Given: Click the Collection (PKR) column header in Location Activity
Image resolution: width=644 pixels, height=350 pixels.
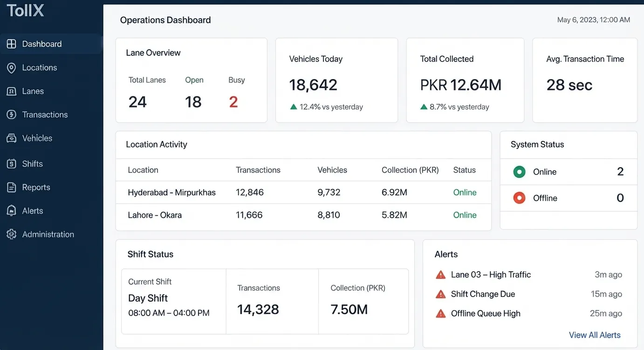Looking at the screenshot, I should click(x=410, y=170).
